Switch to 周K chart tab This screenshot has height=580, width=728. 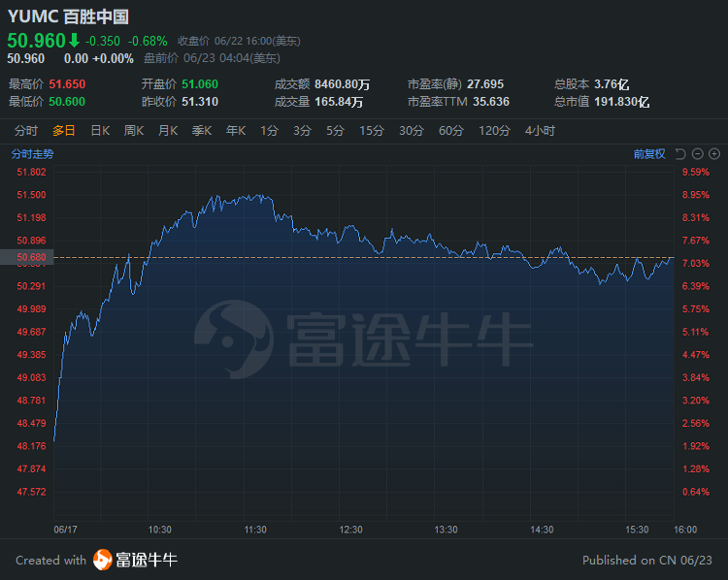click(134, 131)
